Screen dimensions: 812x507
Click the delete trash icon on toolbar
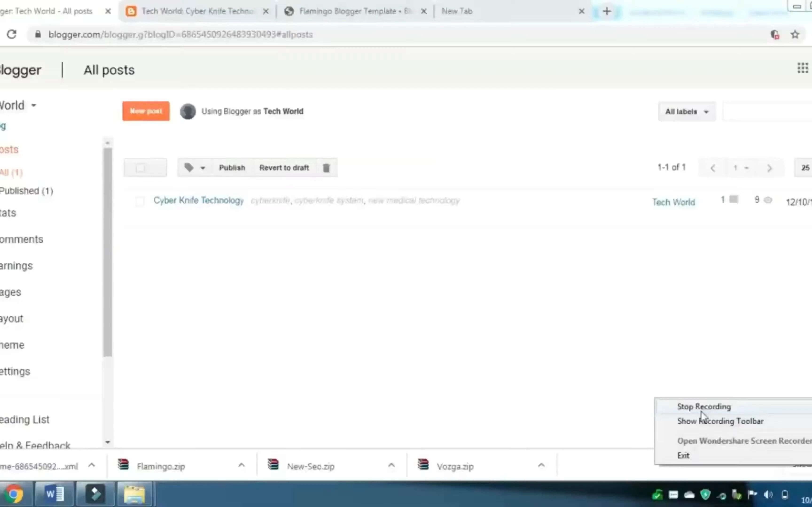tap(326, 168)
